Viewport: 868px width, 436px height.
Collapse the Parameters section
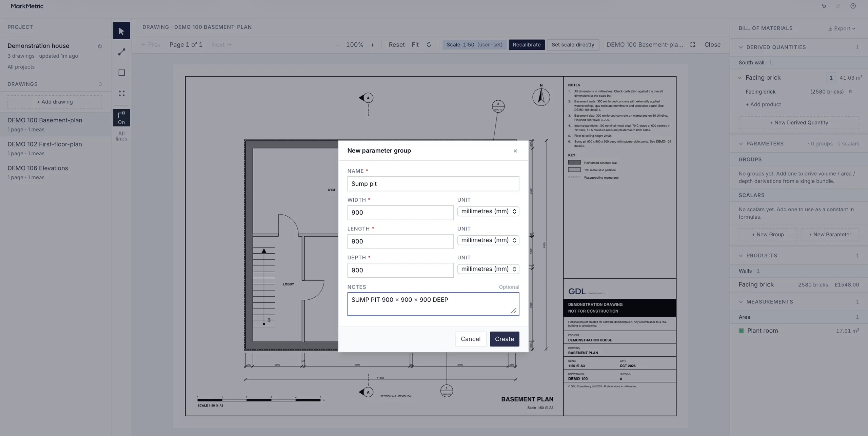pos(741,143)
